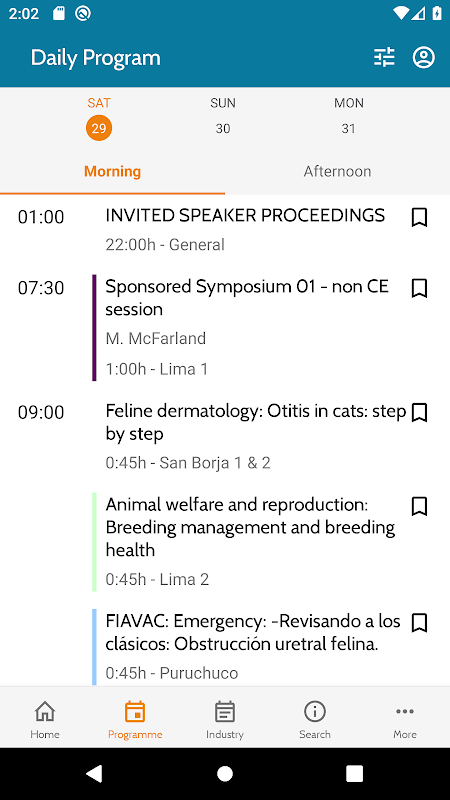Select the Morning tab
This screenshot has width=450, height=800.
point(112,171)
